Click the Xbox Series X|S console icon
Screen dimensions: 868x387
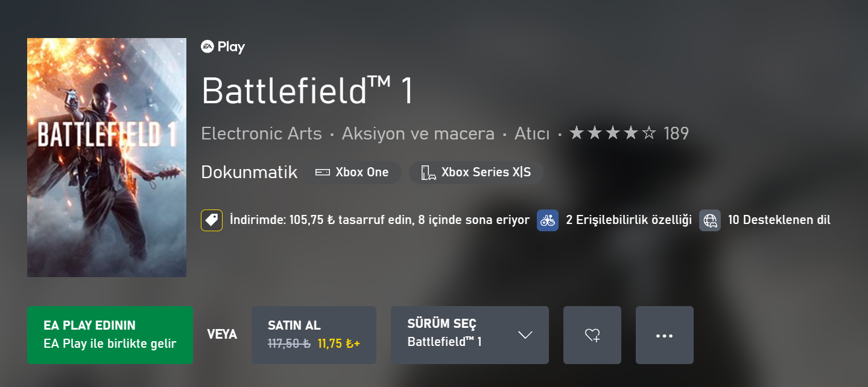pyautogui.click(x=428, y=173)
